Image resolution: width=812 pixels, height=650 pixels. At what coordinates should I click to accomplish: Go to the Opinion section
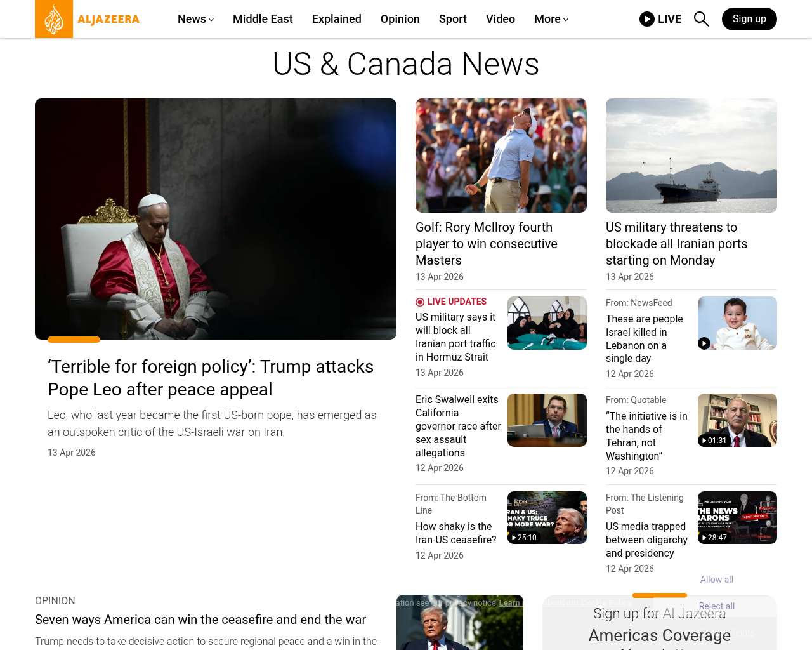coord(400,19)
